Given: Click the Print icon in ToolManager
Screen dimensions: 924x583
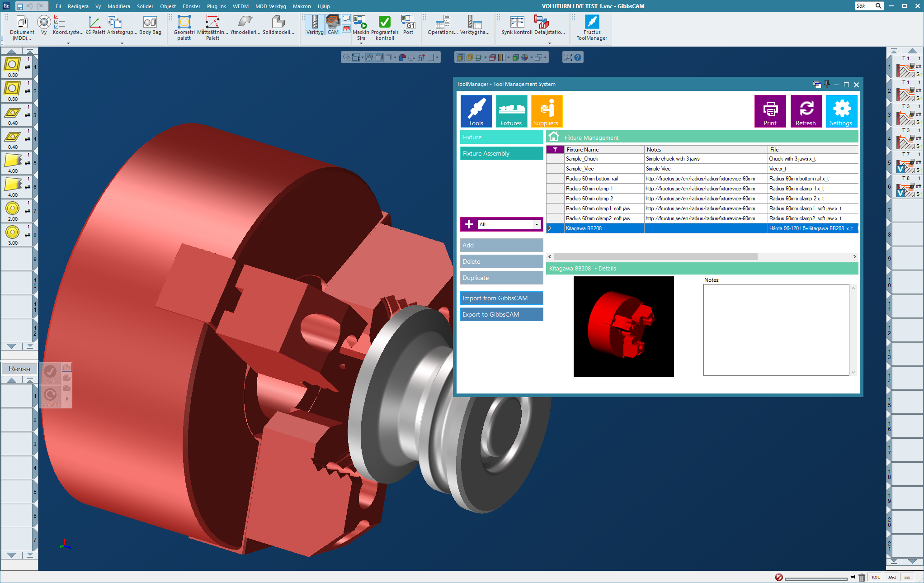Looking at the screenshot, I should (x=770, y=111).
